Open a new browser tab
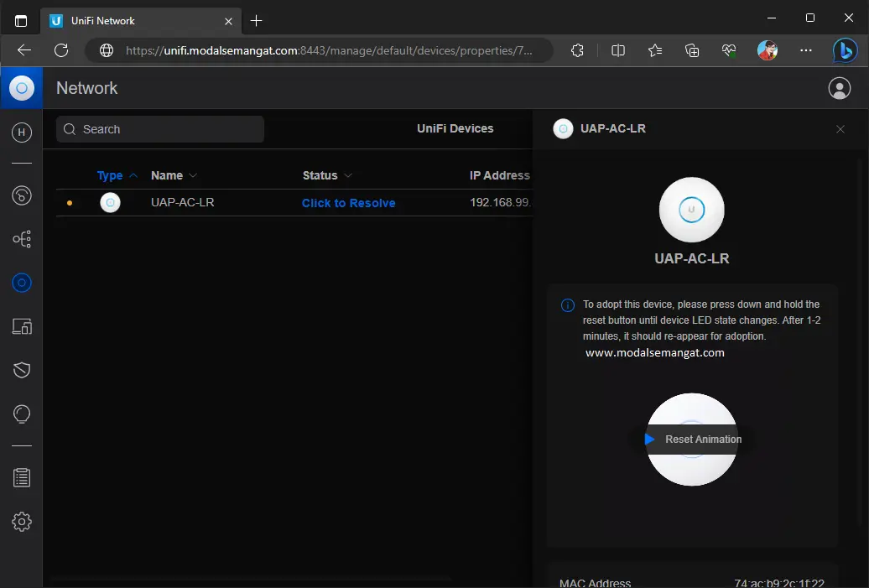Screen dimensions: 869x588 pos(256,21)
